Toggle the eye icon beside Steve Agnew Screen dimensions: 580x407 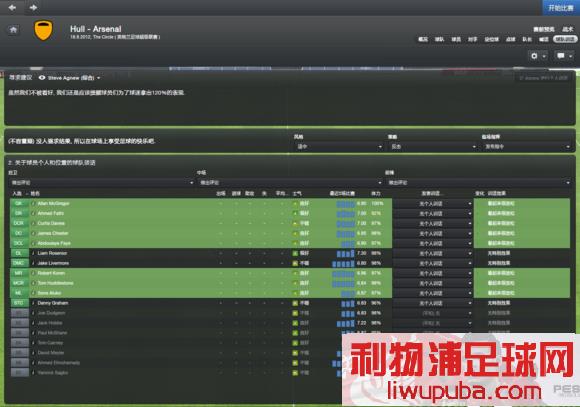[x=42, y=78]
